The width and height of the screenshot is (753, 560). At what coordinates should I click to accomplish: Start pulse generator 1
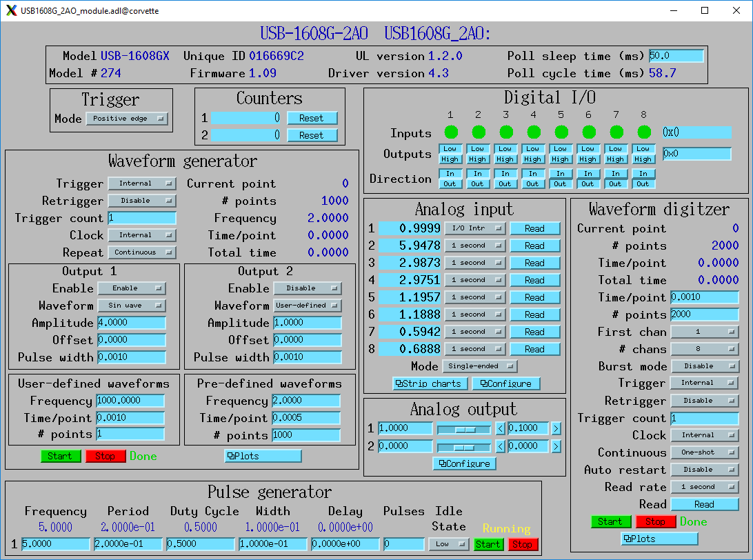pyautogui.click(x=488, y=544)
